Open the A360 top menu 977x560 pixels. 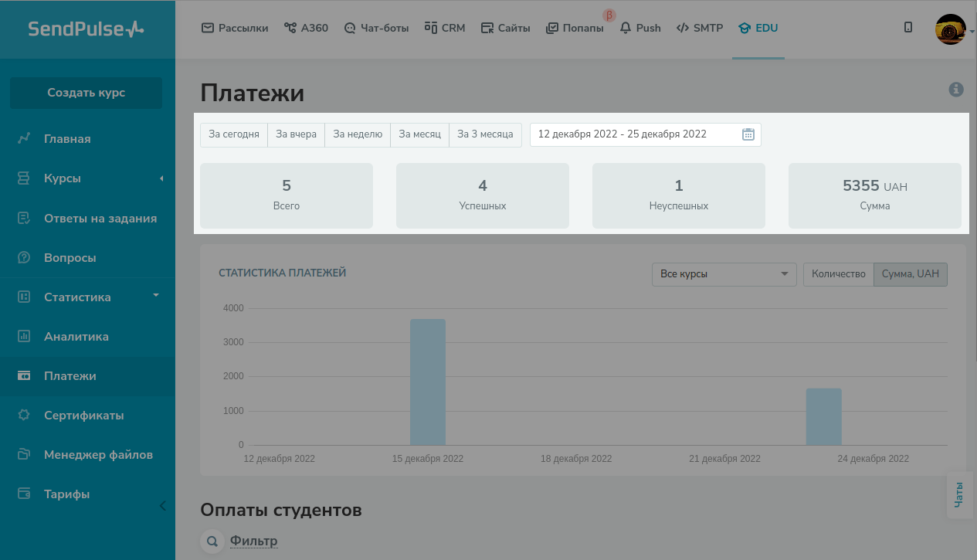(307, 28)
